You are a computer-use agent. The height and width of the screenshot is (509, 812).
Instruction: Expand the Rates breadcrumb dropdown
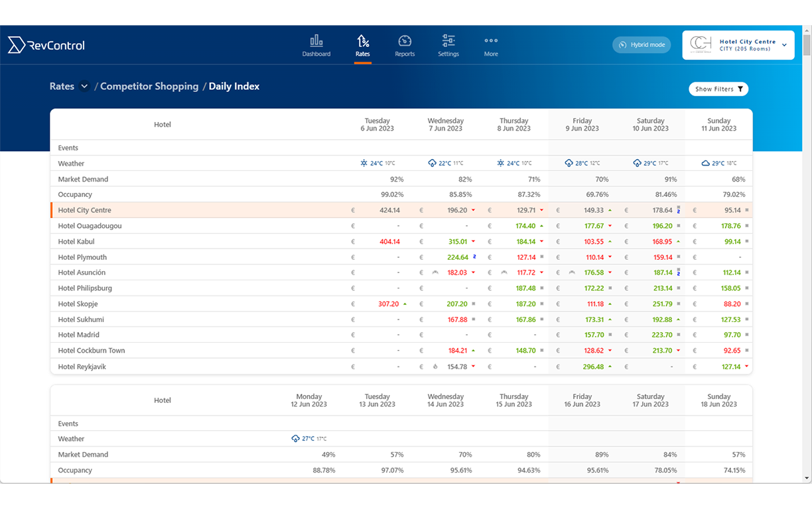(84, 85)
